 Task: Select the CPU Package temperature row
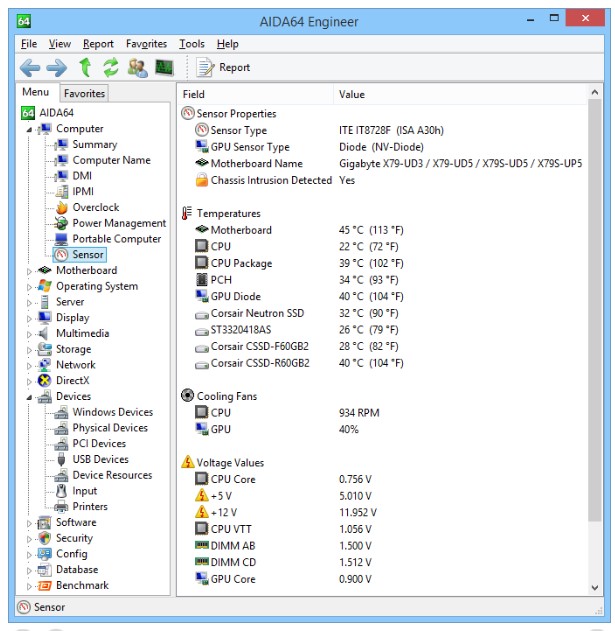coord(382,263)
